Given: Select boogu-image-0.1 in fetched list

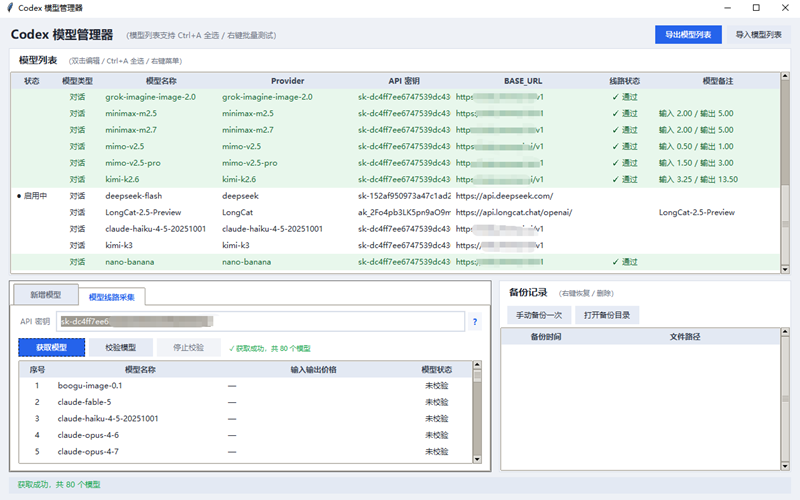Looking at the screenshot, I should [246, 386].
